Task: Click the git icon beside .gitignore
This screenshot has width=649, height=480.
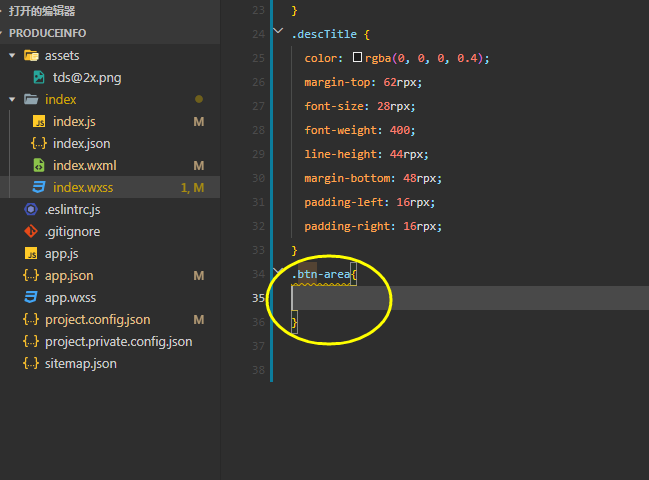Action: pyautogui.click(x=31, y=231)
